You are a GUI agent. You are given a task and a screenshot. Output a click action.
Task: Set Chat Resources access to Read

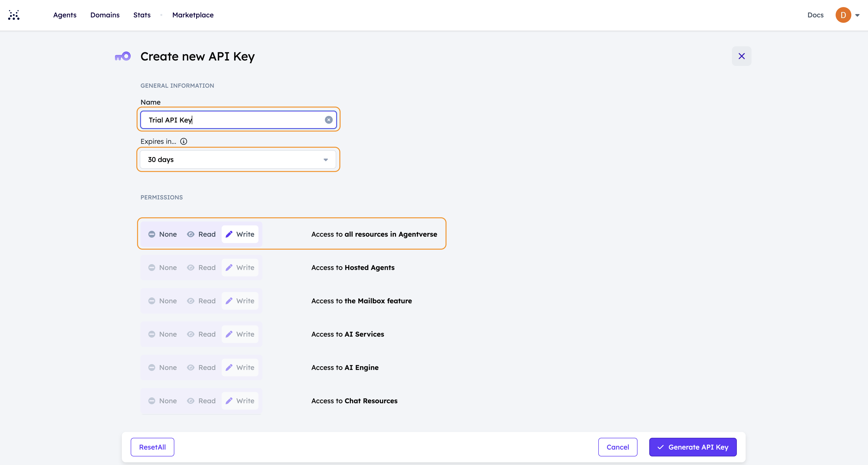point(202,401)
